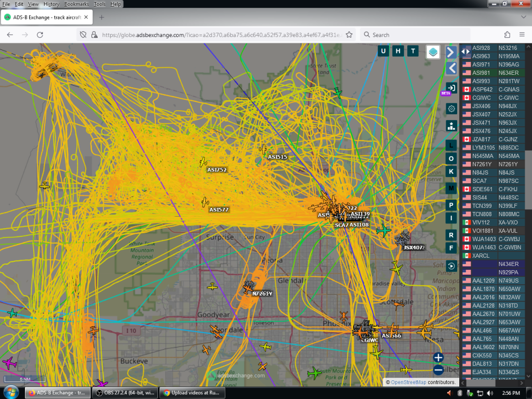Switch to OBS 27.2.4 taskbar item
Viewport: 532px width, 399px height.
pos(125,393)
